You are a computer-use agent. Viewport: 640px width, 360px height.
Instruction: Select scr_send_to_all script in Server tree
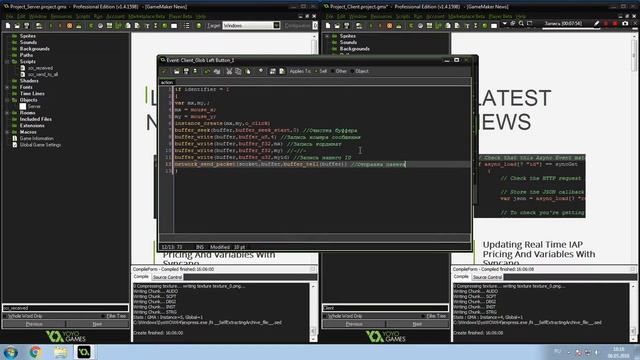[x=43, y=75]
